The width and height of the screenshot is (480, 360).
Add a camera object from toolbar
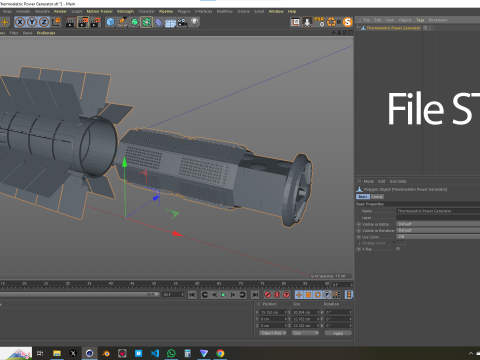click(x=182, y=22)
